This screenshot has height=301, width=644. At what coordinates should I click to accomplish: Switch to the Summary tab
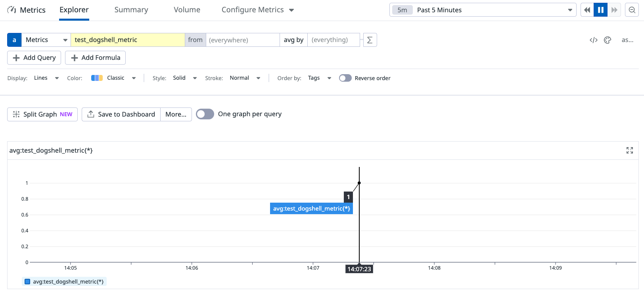click(131, 10)
